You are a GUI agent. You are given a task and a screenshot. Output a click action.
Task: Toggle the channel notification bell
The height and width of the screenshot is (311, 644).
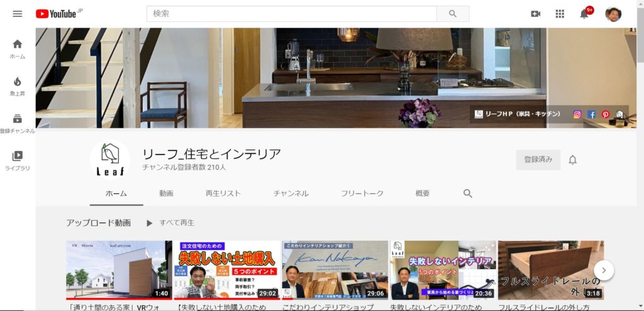pos(572,160)
